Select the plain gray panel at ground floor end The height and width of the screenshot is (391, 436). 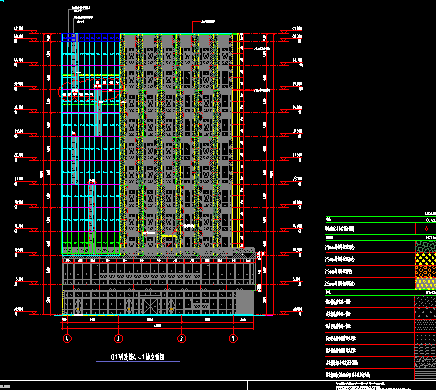[245, 302]
